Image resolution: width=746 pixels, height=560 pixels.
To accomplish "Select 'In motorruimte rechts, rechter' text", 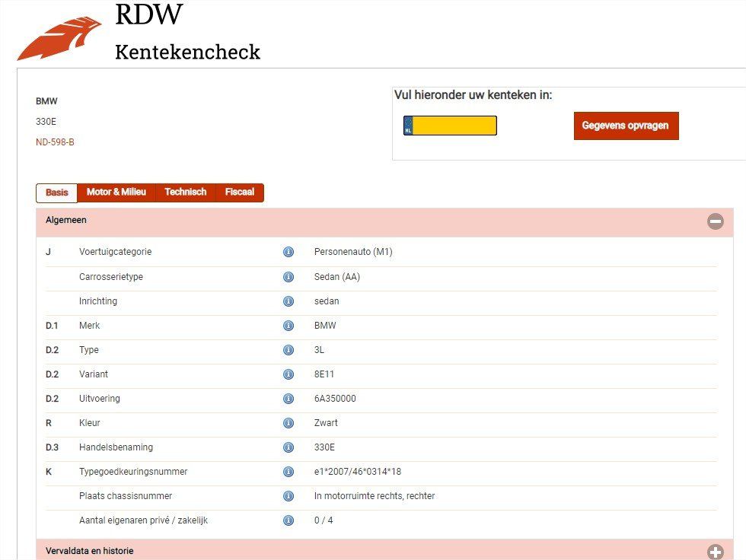I will coord(375,496).
